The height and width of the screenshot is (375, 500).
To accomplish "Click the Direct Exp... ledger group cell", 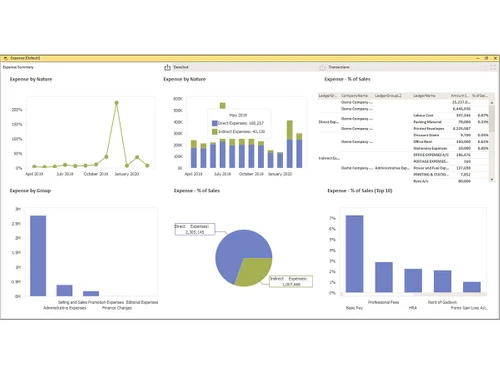I will tap(328, 122).
